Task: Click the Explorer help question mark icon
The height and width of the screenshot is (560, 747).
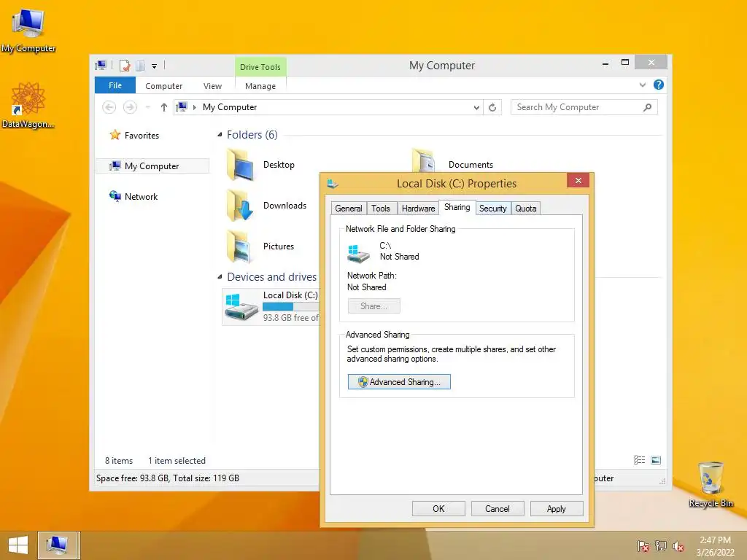Action: pos(659,85)
